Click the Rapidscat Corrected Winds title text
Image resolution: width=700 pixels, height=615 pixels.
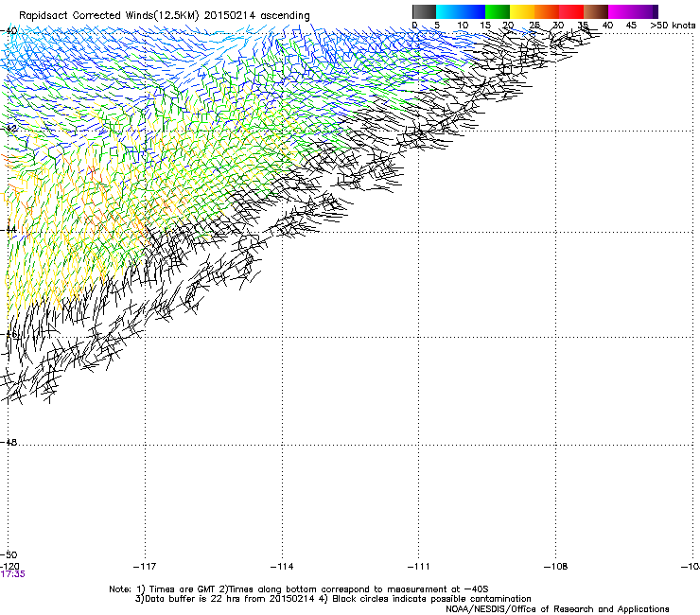(165, 15)
